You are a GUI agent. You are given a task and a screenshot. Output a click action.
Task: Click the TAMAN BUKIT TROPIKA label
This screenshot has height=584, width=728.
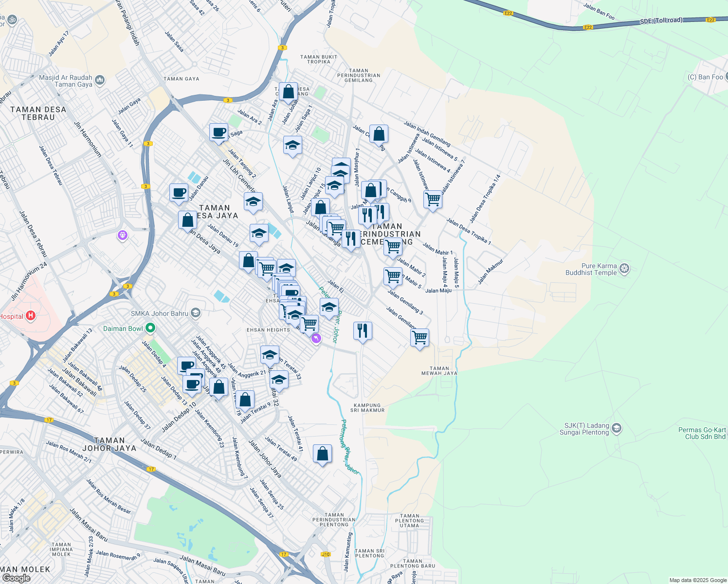(319, 59)
